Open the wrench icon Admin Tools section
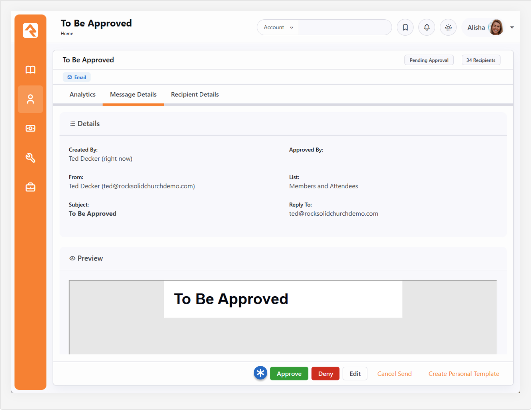The height and width of the screenshot is (410, 532). (x=30, y=158)
